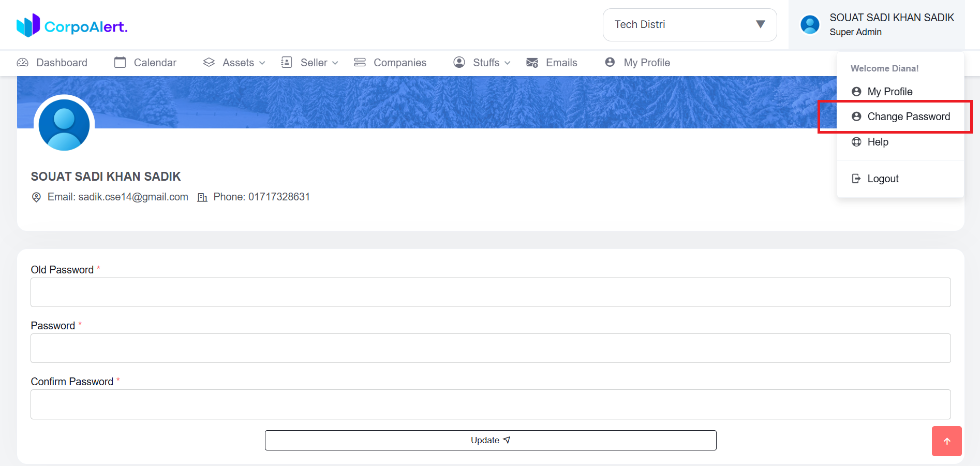Click Logout in the user menu
The image size is (980, 466).
click(x=883, y=178)
